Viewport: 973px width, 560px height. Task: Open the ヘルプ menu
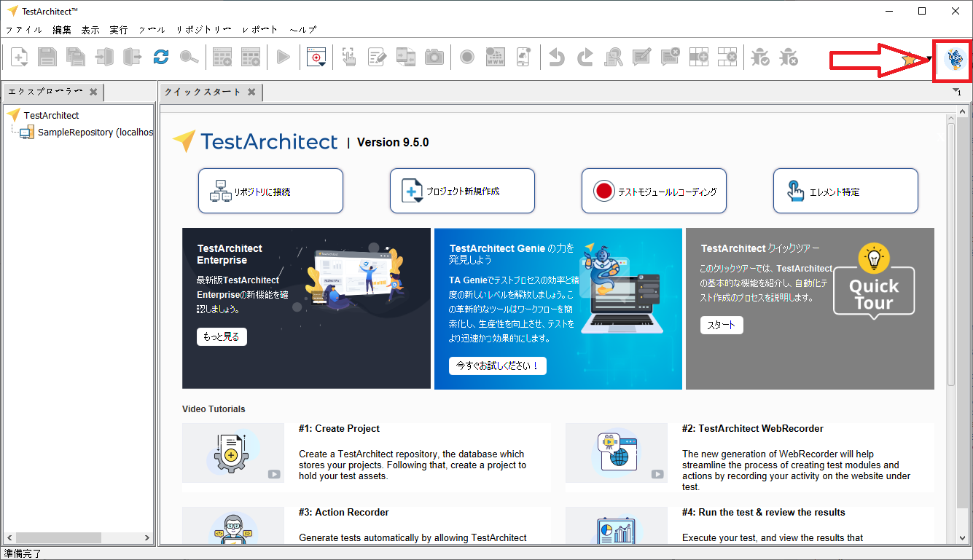303,30
